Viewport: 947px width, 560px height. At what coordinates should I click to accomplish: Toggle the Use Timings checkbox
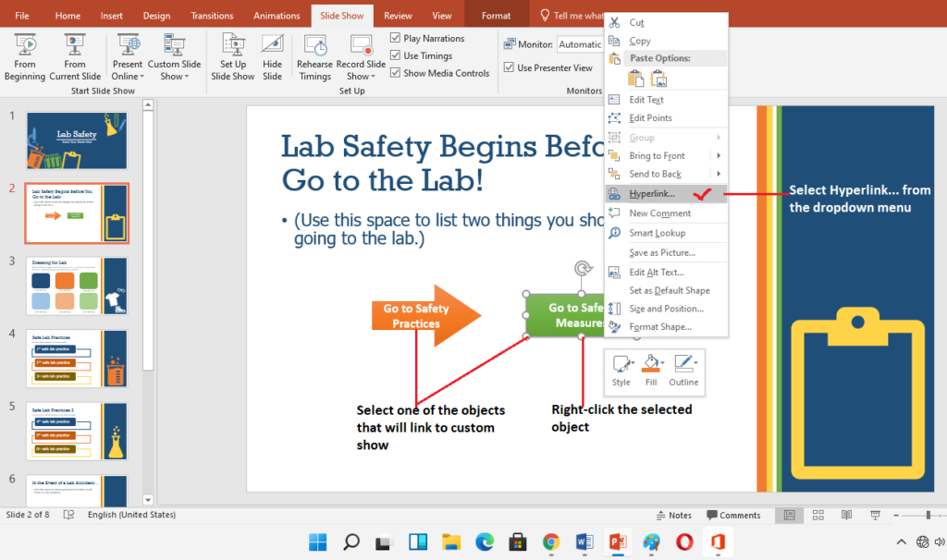(x=395, y=55)
